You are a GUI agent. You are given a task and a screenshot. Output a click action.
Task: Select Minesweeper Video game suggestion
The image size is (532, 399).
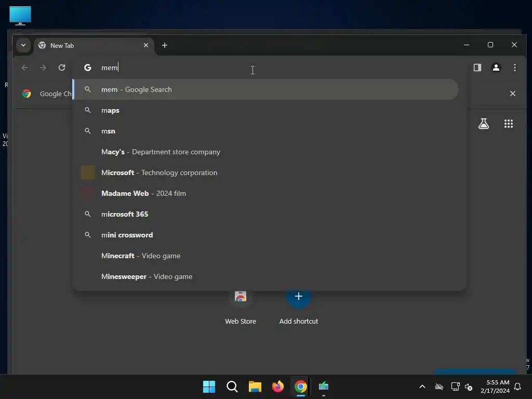[267, 276]
